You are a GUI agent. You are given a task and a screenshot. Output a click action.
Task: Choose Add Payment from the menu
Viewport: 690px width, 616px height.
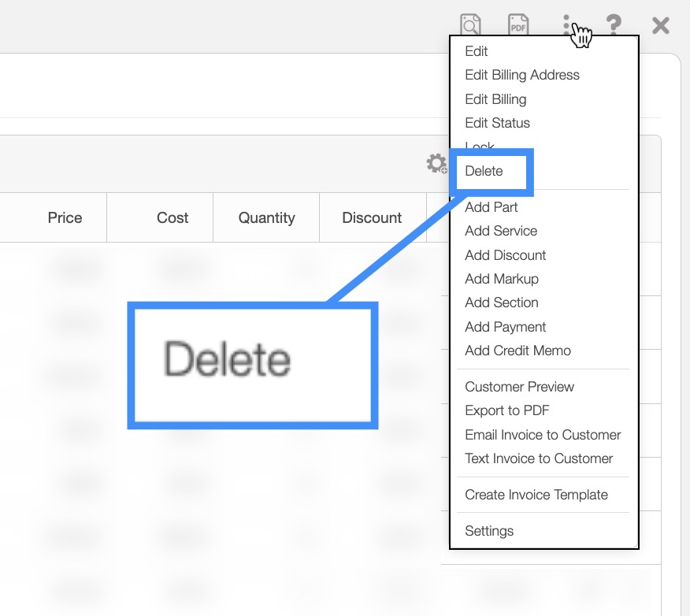tap(505, 327)
